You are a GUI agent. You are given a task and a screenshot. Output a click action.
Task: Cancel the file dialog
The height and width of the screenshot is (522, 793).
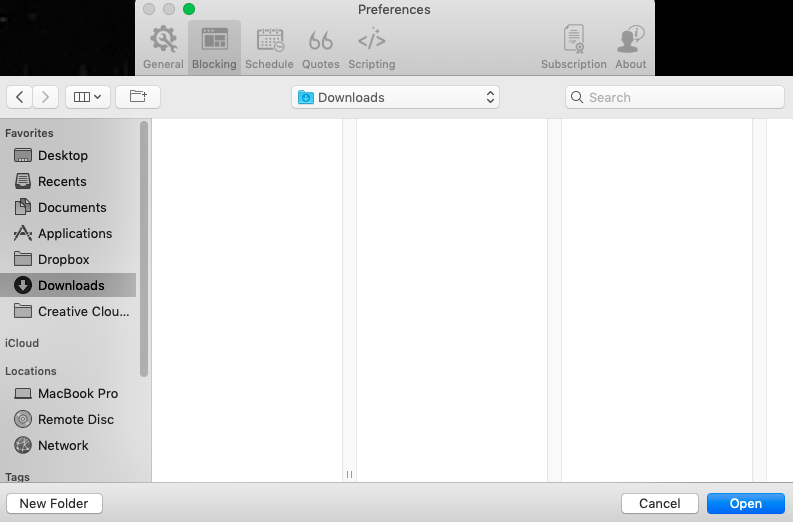[659, 503]
